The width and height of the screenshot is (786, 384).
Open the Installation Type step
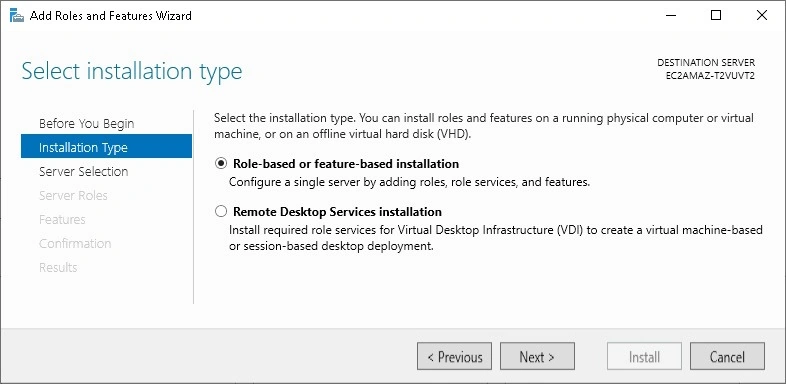[106, 147]
